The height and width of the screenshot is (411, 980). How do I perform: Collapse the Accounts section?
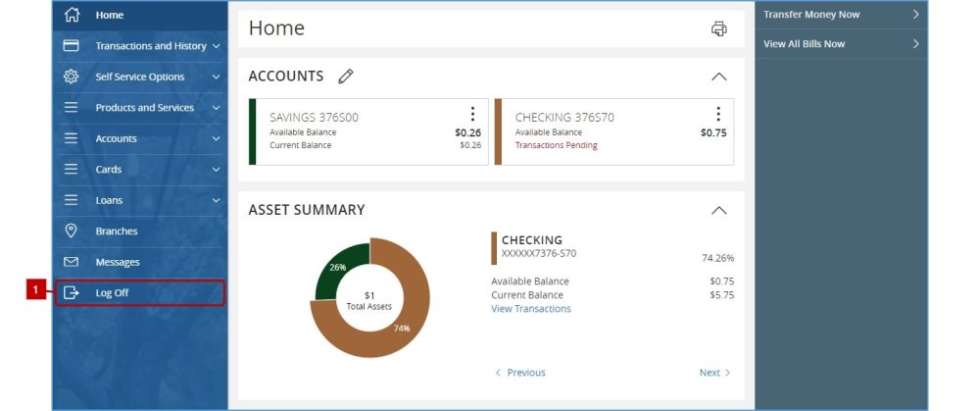718,77
